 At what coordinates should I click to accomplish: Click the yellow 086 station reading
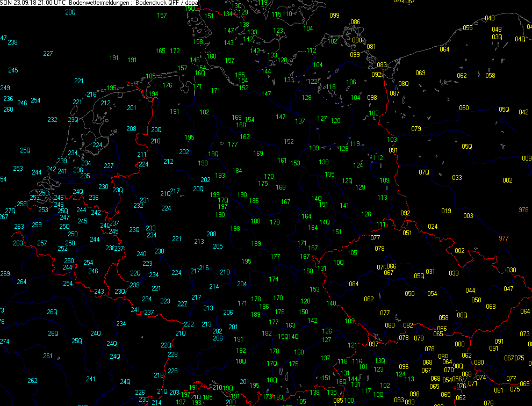[355, 22]
